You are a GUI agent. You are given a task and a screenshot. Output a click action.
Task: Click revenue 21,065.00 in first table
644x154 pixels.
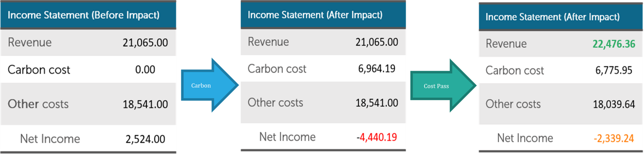point(145,43)
